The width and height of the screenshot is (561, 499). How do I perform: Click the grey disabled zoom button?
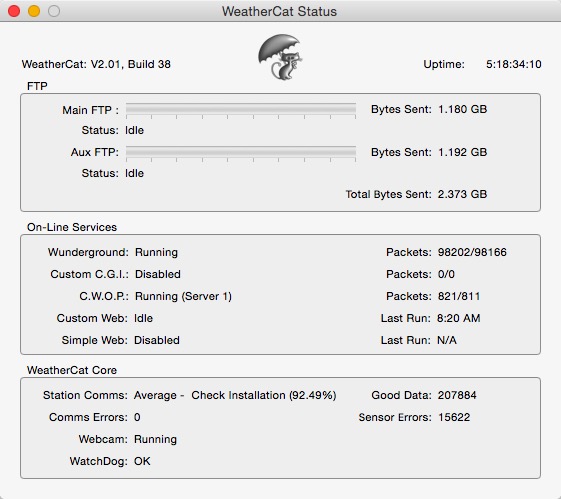coord(54,11)
